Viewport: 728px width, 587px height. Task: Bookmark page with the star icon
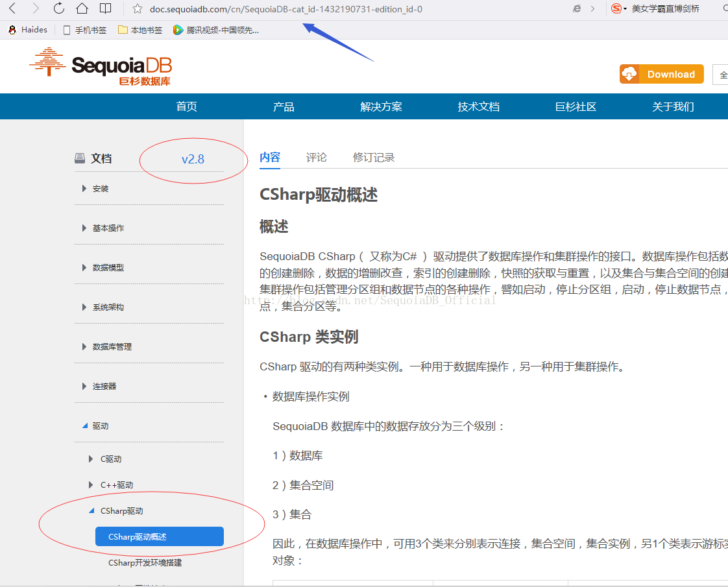(x=137, y=9)
